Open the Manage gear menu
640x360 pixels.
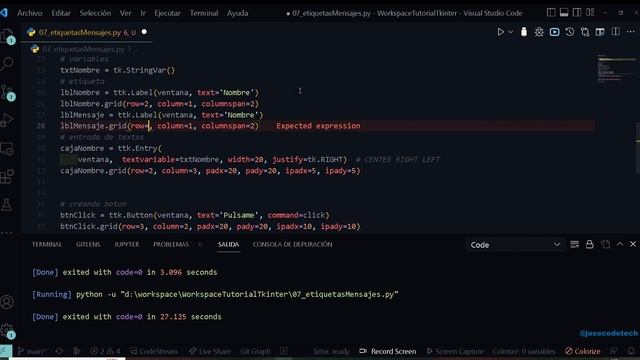(x=7, y=330)
